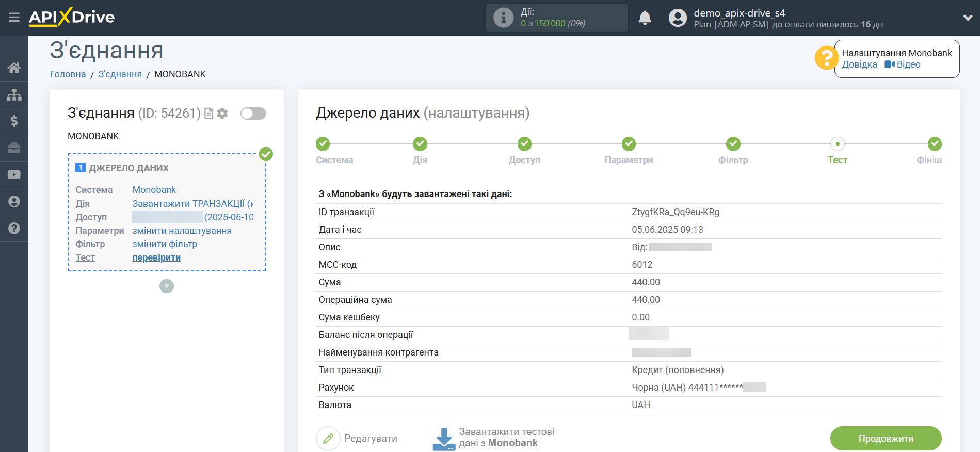Click the green check on data source block
The image size is (980, 452).
[266, 154]
